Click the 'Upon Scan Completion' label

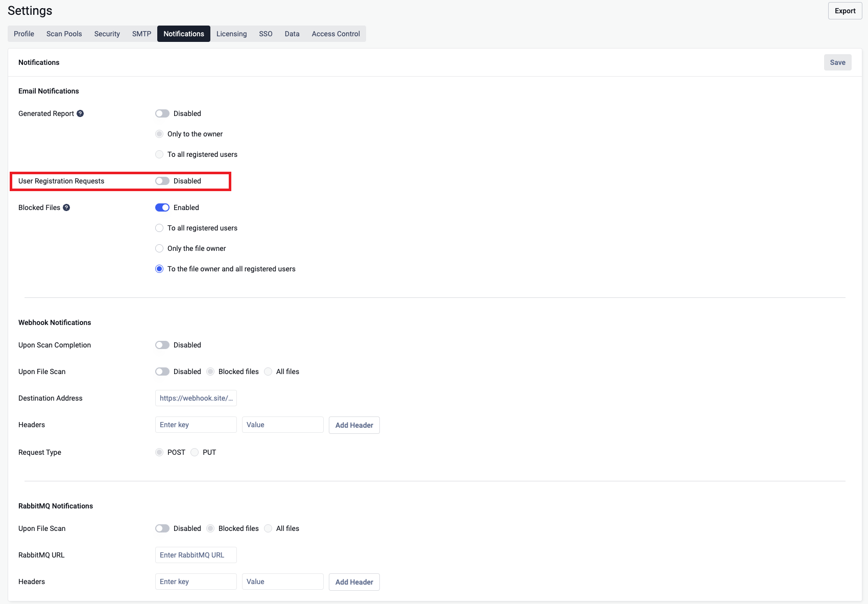55,345
